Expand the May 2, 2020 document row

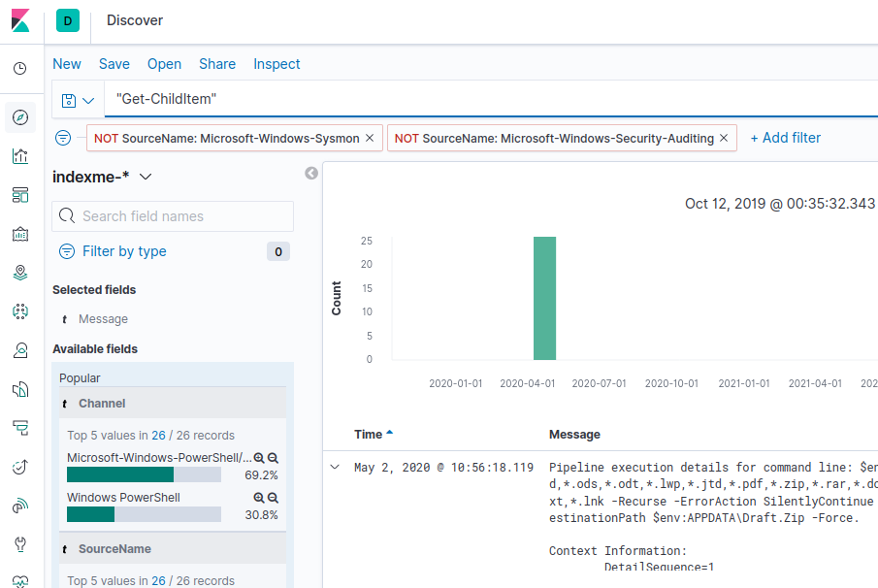[335, 467]
